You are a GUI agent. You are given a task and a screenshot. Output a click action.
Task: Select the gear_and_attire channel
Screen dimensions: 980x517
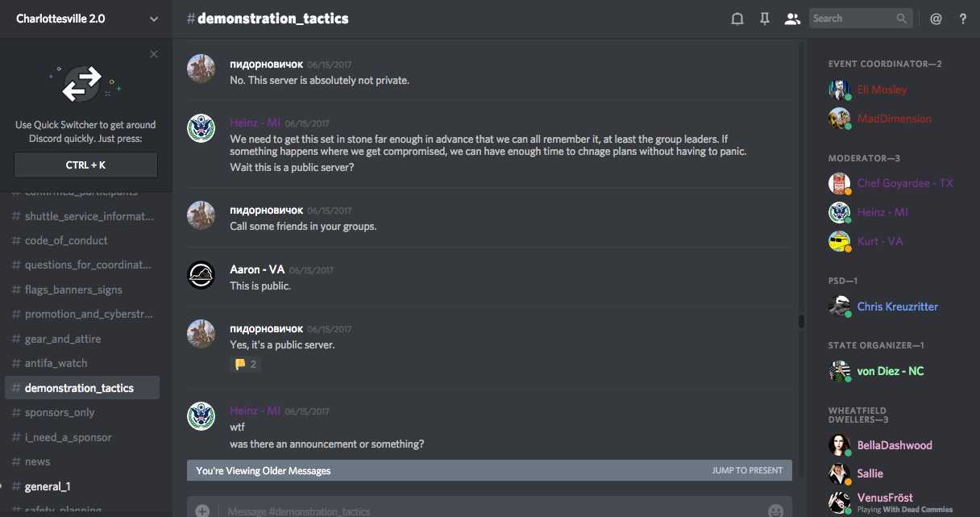63,339
